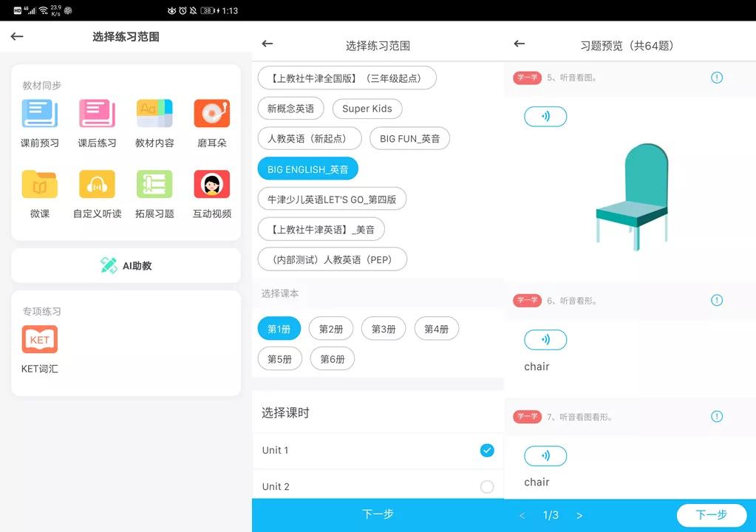
Task: Open the AI助教 assistant
Action: (x=125, y=265)
